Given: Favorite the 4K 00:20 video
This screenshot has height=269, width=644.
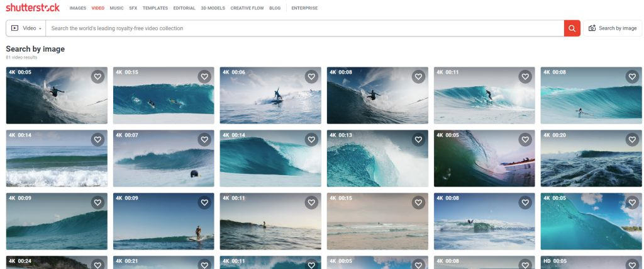Looking at the screenshot, I should point(633,139).
